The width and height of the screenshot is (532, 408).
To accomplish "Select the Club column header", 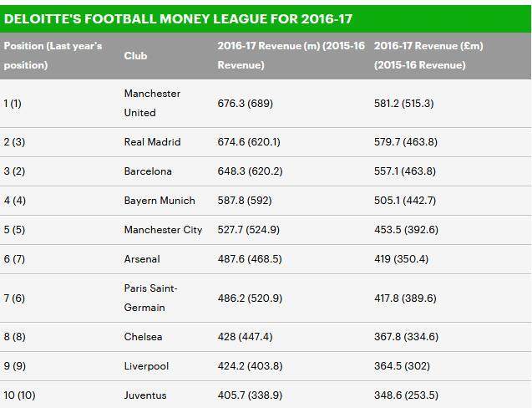I will point(135,55).
